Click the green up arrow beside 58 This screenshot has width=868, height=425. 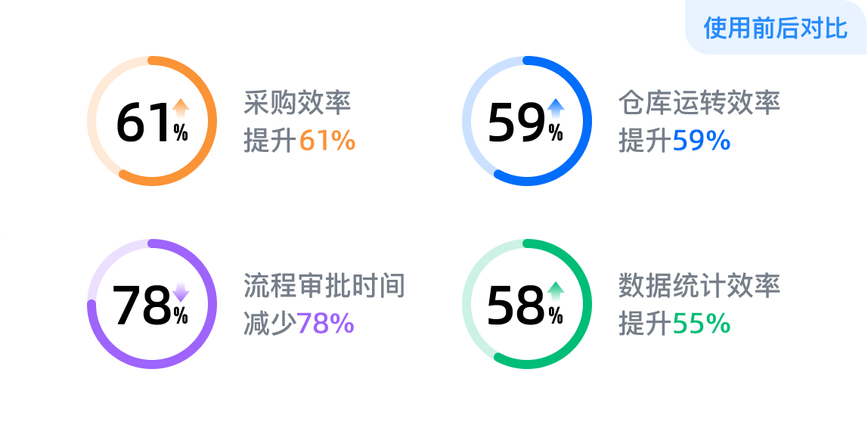(x=555, y=292)
